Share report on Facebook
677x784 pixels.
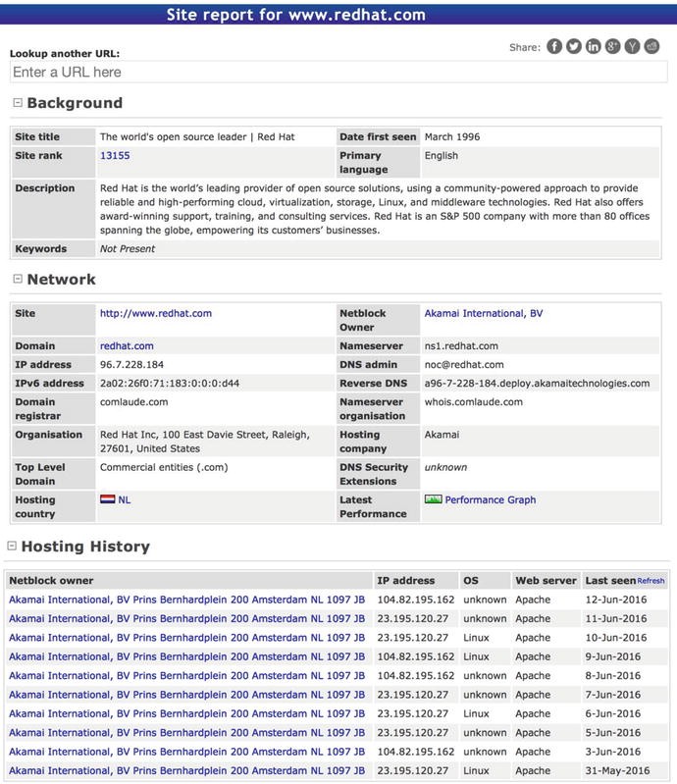(x=554, y=46)
